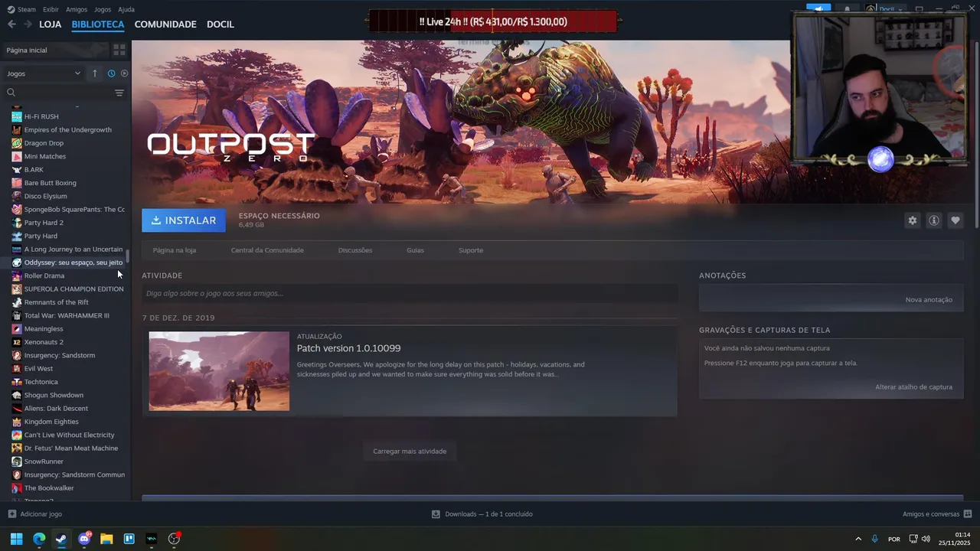980x551 pixels.
Task: Select The Bookwalker in list
Action: coord(49,488)
